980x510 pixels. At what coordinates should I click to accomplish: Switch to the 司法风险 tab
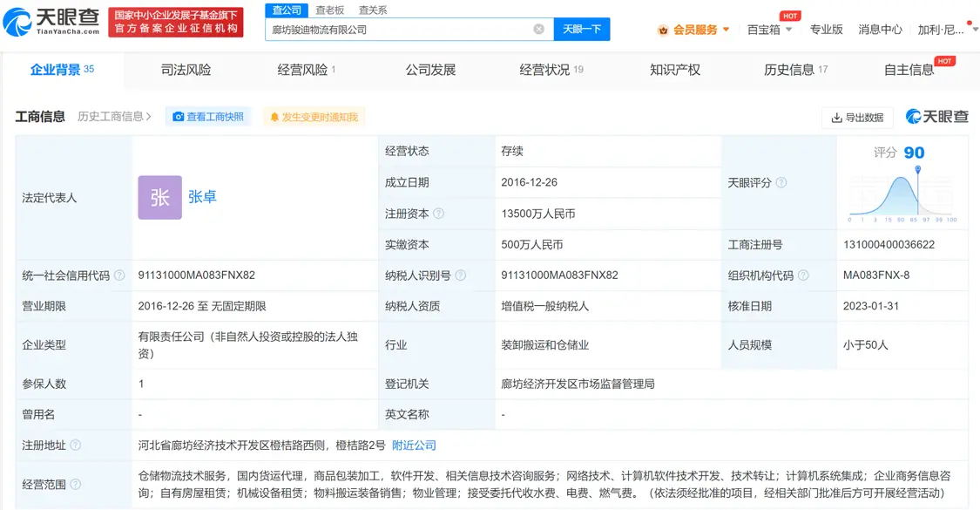click(186, 70)
